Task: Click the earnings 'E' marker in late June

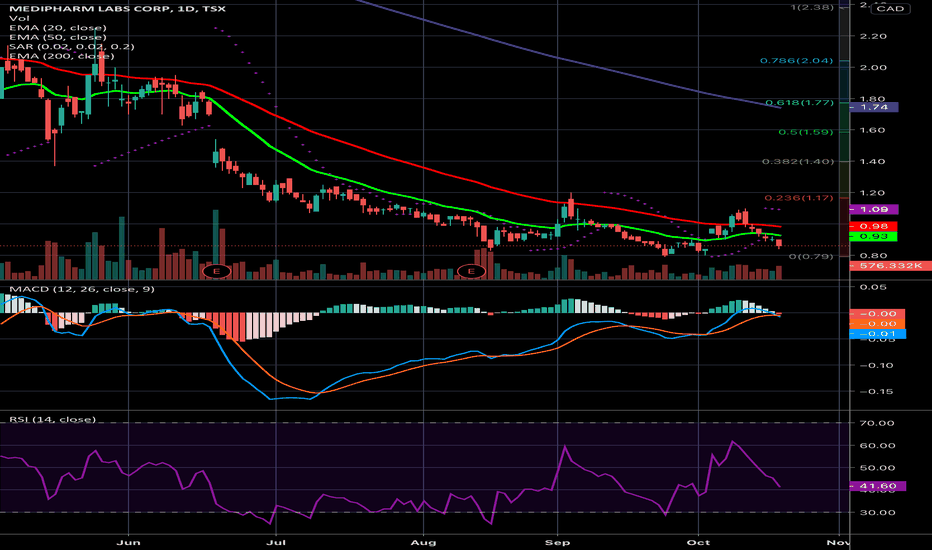Action: point(216,271)
